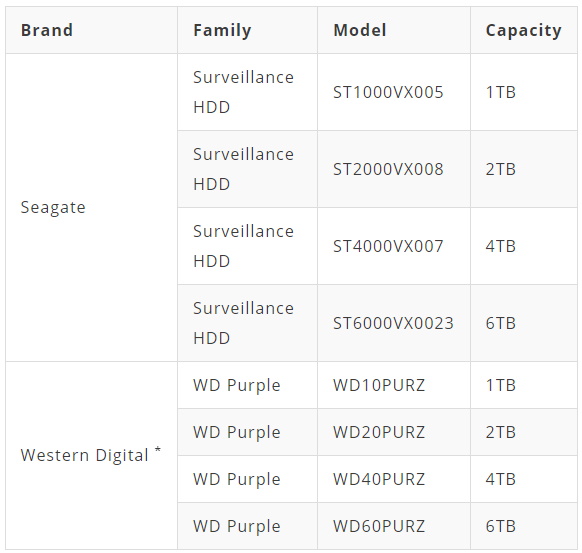Click model ST1000VX005
Screen dimensions: 582x553
point(388,92)
